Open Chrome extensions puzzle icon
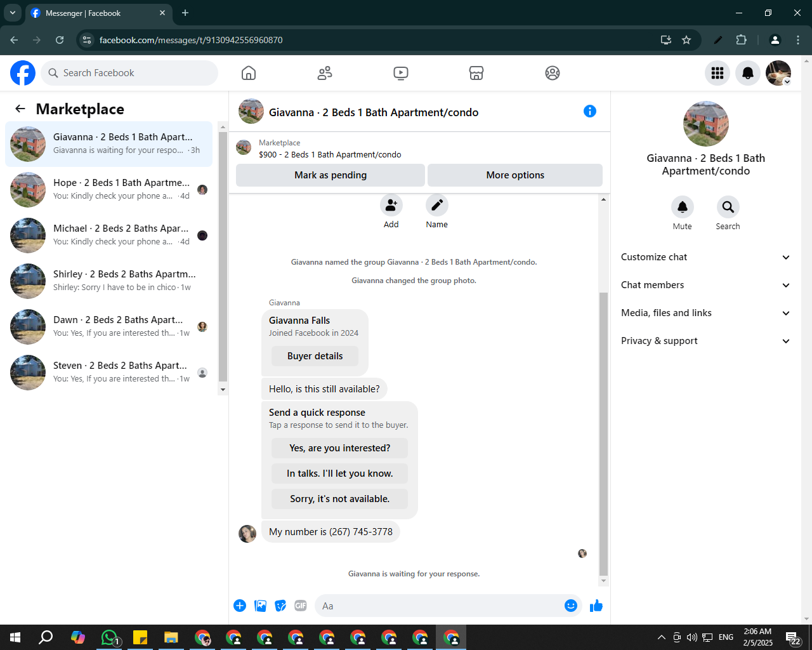The height and width of the screenshot is (650, 812). [x=741, y=40]
